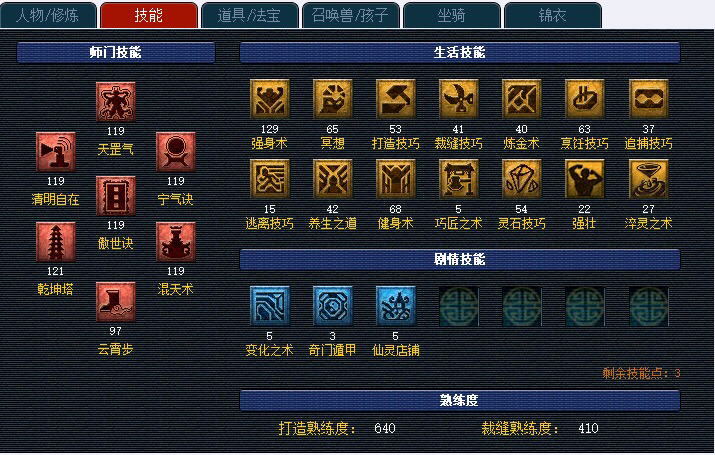This screenshot has width=715, height=455.
Task: Choose the 灵石技巧 gem icon
Action: tap(522, 179)
